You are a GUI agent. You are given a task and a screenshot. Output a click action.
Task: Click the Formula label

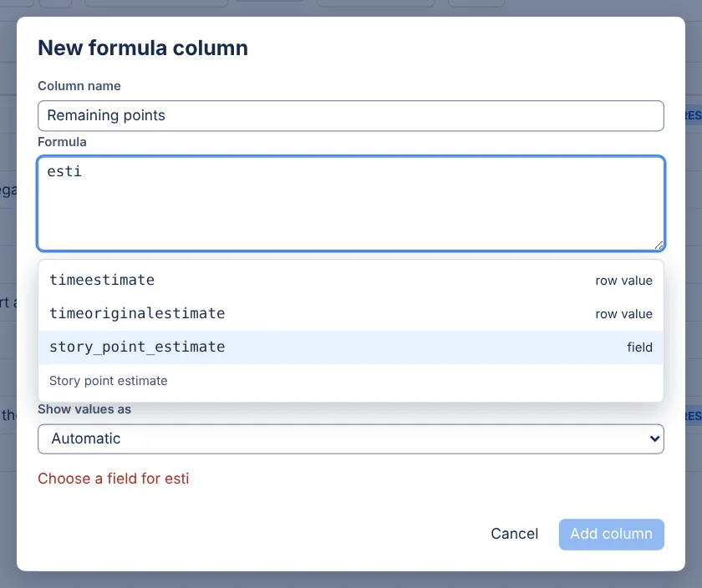[62, 142]
